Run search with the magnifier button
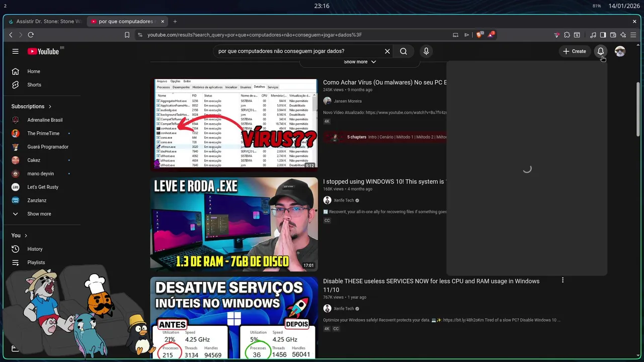The width and height of the screenshot is (644, 362). (x=404, y=51)
